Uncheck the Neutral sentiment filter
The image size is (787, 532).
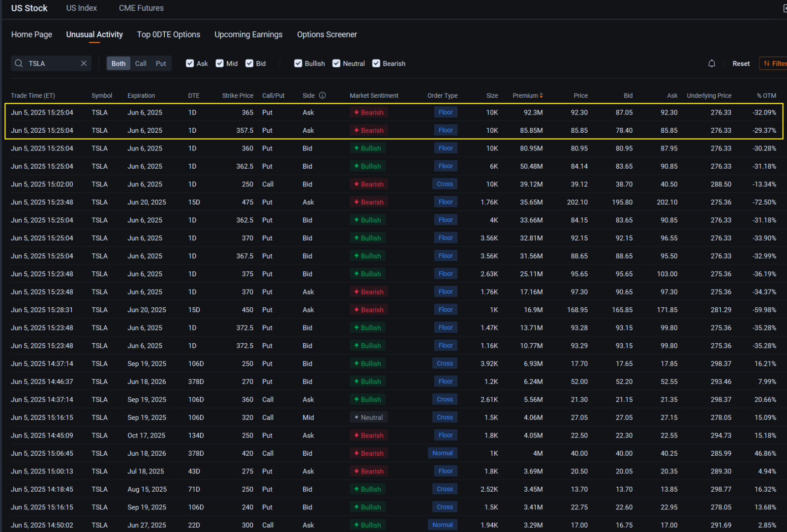coord(336,63)
